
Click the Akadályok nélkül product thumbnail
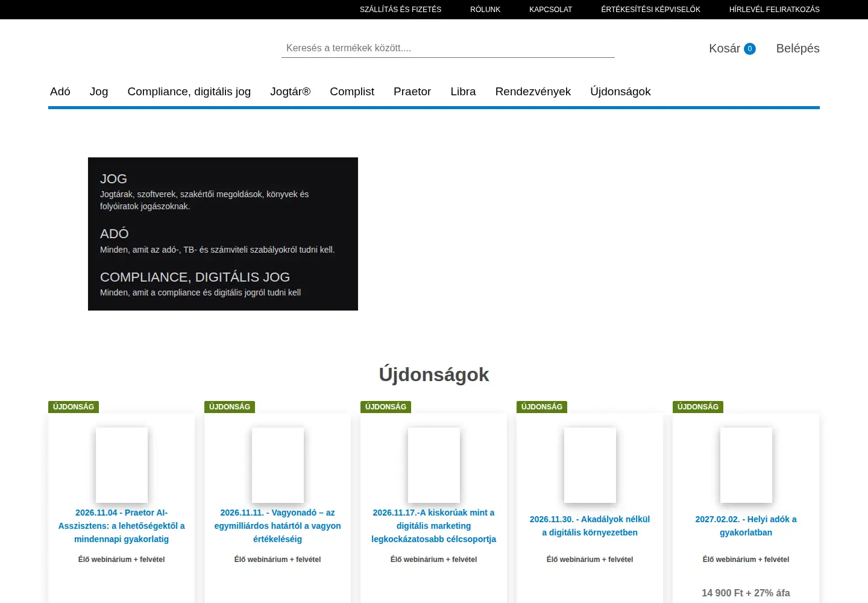(x=590, y=465)
